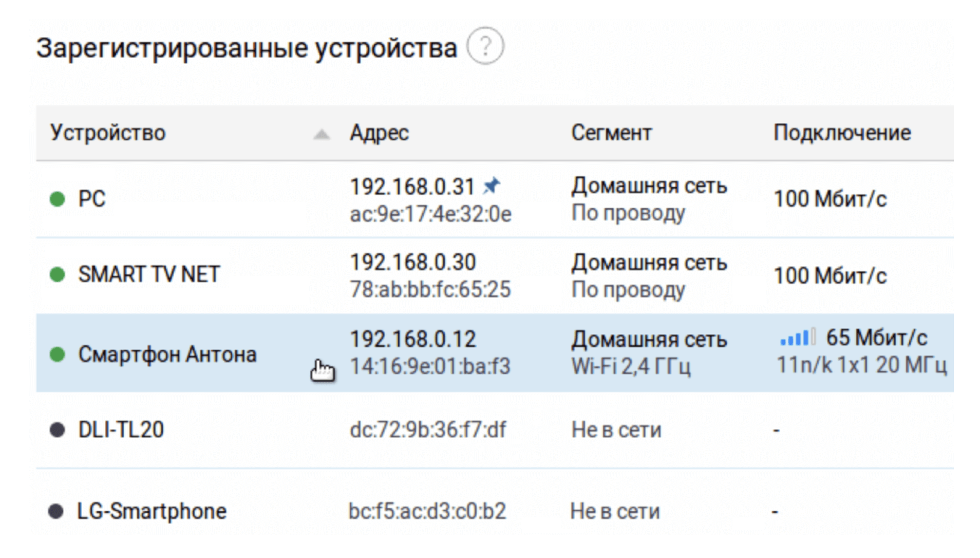Click green status dot for Смартфон Антона

click(x=58, y=354)
